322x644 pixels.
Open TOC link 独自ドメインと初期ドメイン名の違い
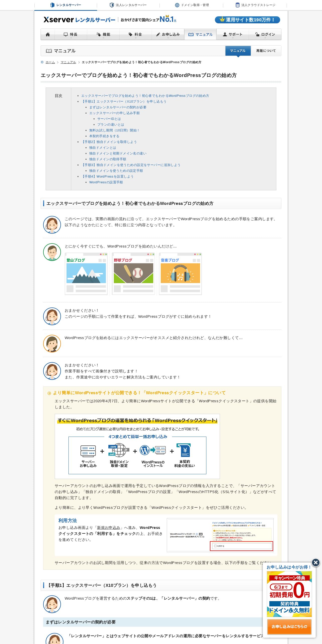(x=118, y=153)
